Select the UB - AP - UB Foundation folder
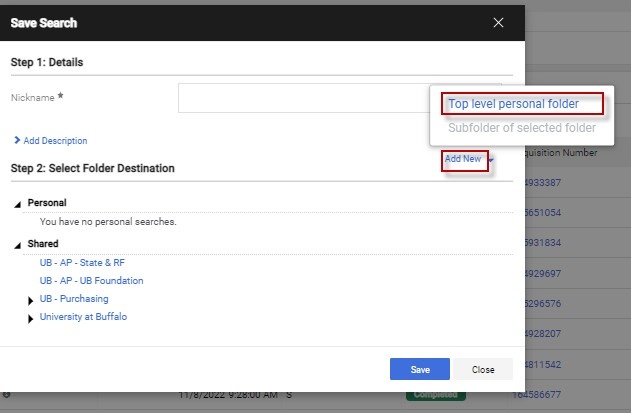The width and height of the screenshot is (631, 413). click(91, 281)
